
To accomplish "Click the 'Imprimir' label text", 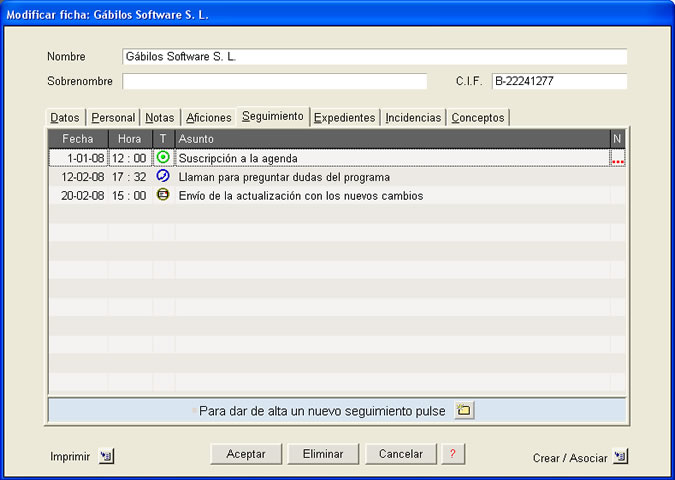I will [x=70, y=457].
